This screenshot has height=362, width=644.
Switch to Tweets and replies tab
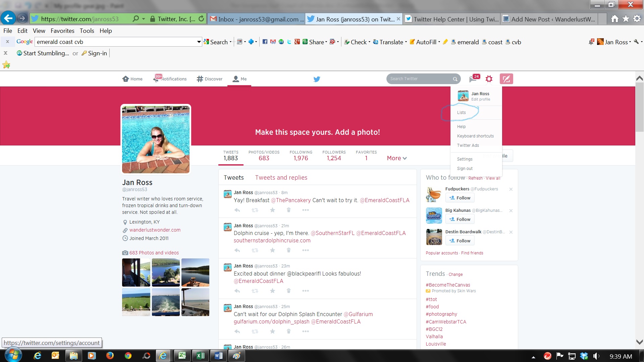(281, 178)
